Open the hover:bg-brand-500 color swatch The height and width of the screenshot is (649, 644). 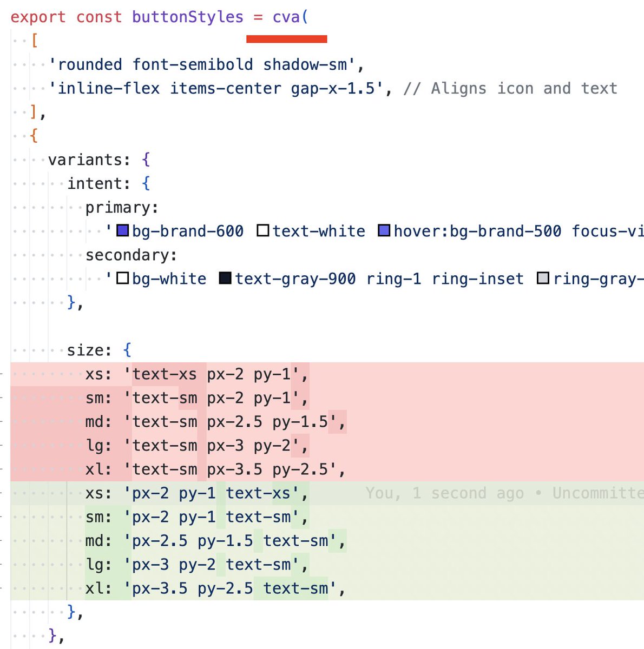coord(384,231)
